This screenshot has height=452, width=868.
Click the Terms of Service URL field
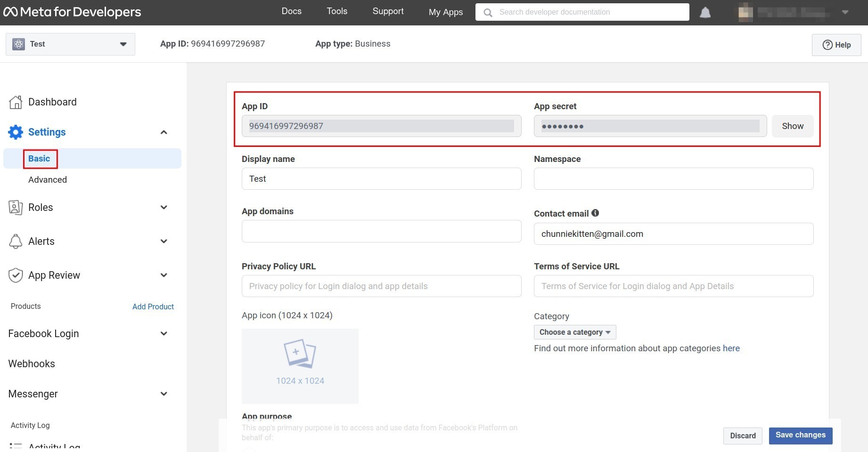pyautogui.click(x=674, y=286)
